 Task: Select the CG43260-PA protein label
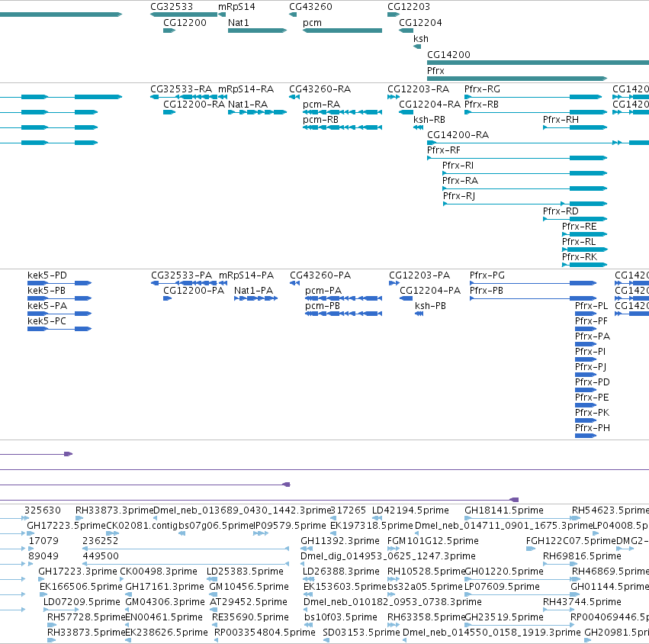tap(320, 275)
